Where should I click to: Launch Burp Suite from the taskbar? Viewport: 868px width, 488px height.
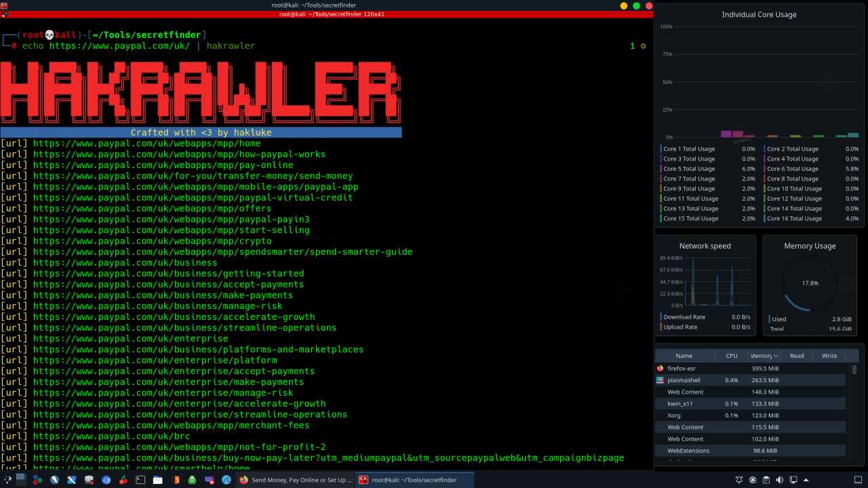pyautogui.click(x=175, y=481)
